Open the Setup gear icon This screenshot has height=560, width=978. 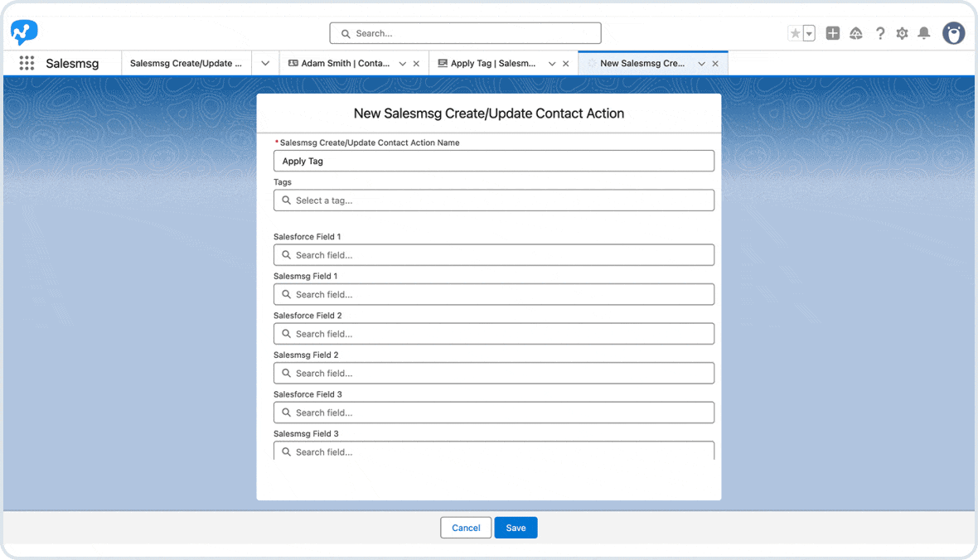pyautogui.click(x=902, y=33)
